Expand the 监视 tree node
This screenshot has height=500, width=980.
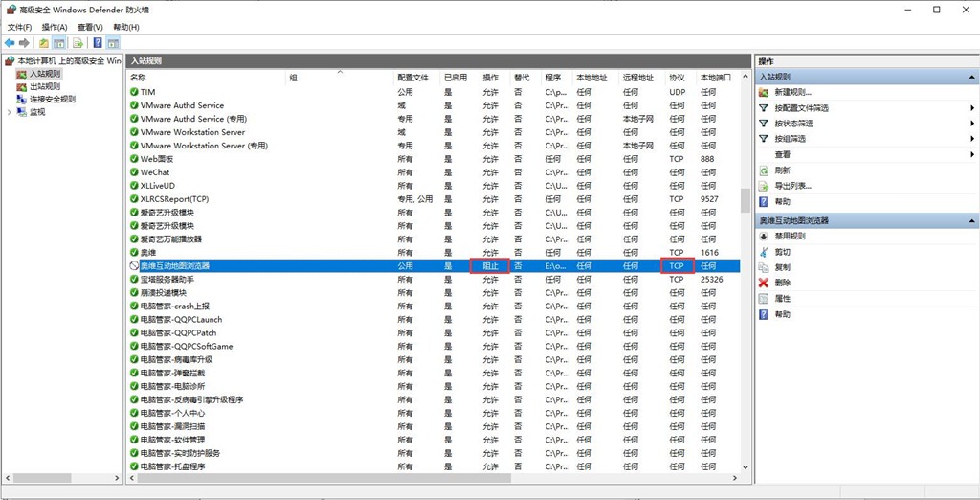pos(10,112)
